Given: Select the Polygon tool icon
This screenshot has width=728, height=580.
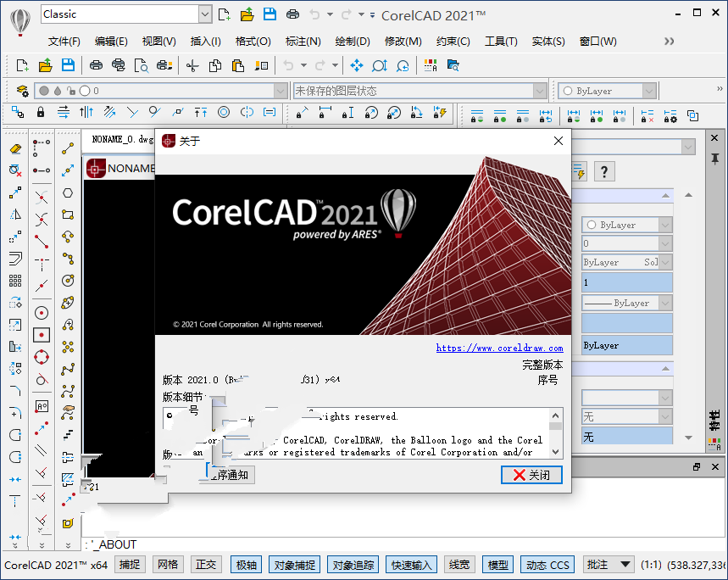Looking at the screenshot, I should click(68, 192).
